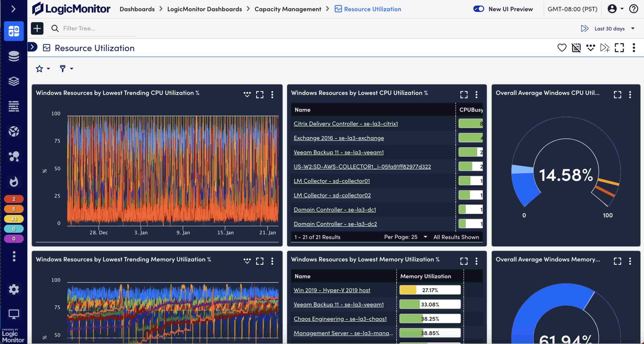Click the favorites heart icon on dashboard
Viewport: 644px width, 344px height.
click(x=562, y=47)
